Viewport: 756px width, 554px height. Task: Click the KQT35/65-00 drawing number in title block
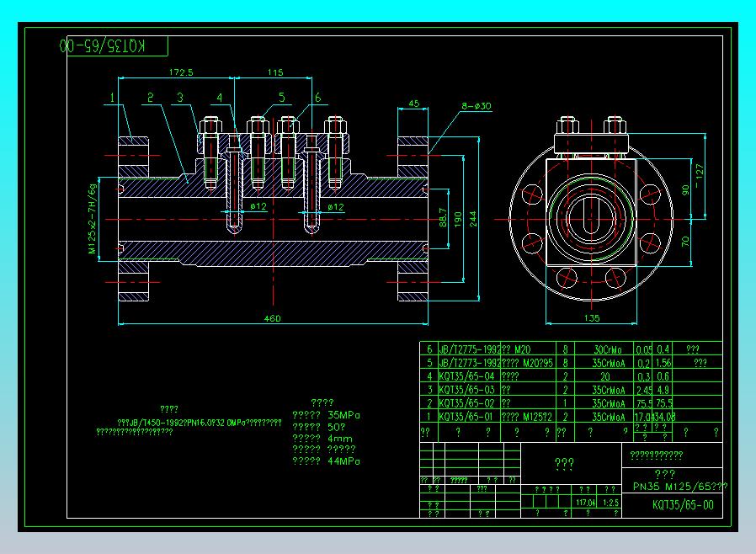(x=683, y=505)
